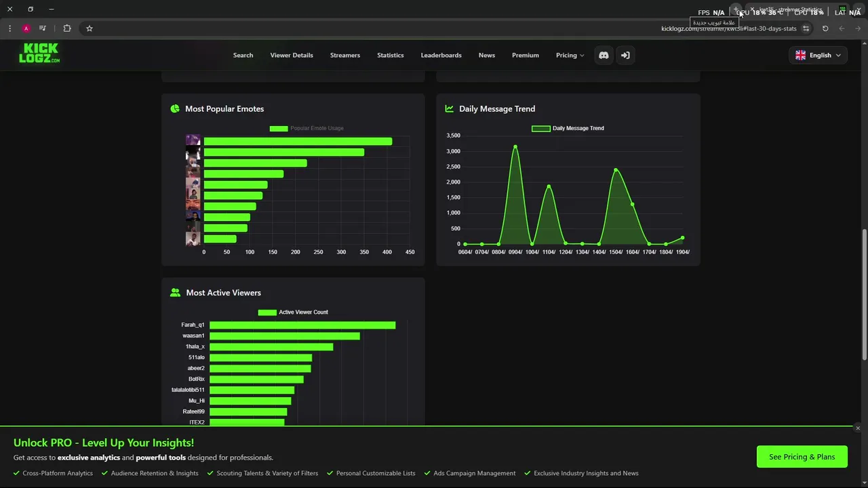This screenshot has width=868, height=488.
Task: Go to the Leaderboards menu item
Action: tap(441, 56)
